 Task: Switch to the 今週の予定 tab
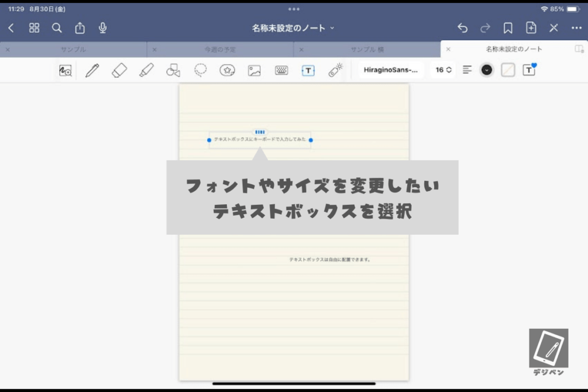(x=220, y=49)
